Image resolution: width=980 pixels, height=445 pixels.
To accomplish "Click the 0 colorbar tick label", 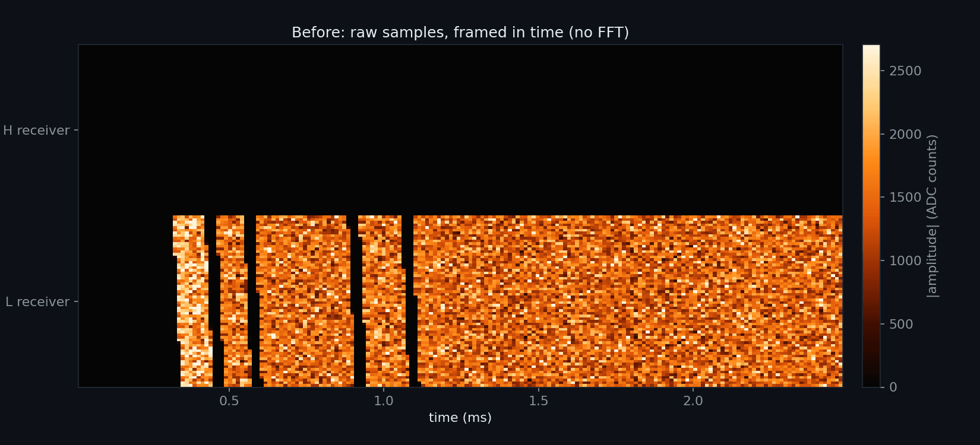I will pyautogui.click(x=893, y=387).
